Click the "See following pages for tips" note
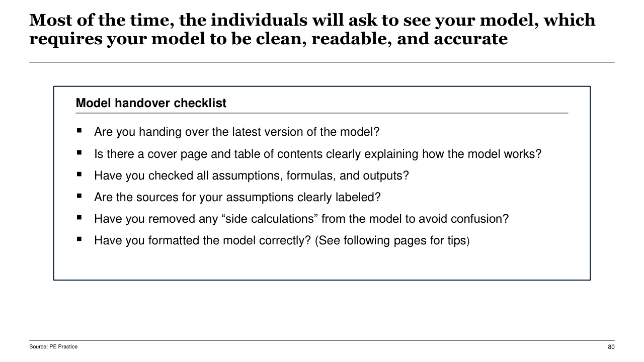Image resolution: width=644 pixels, height=362 pixels. click(392, 241)
